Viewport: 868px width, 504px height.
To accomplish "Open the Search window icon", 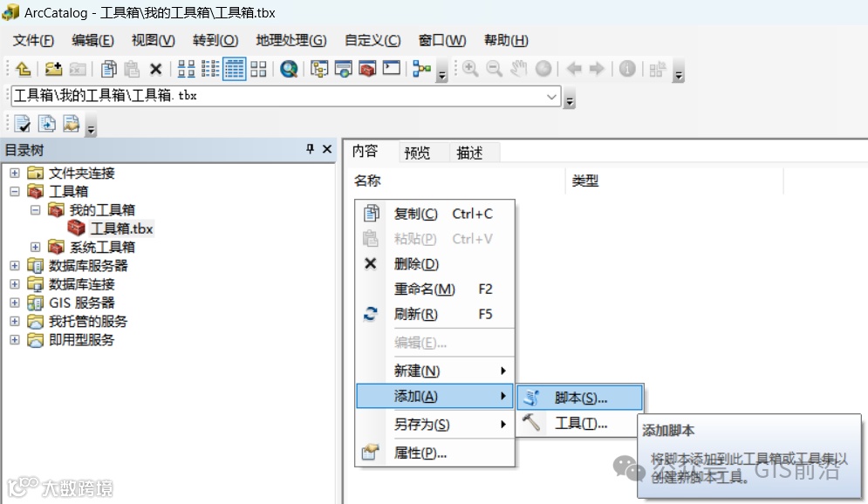I will click(x=289, y=69).
